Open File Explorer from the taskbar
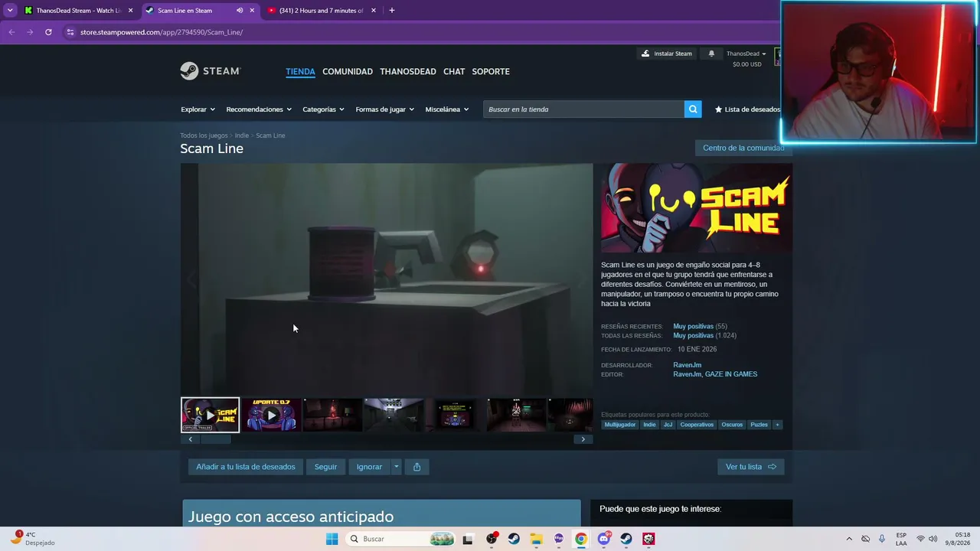 coord(536,539)
